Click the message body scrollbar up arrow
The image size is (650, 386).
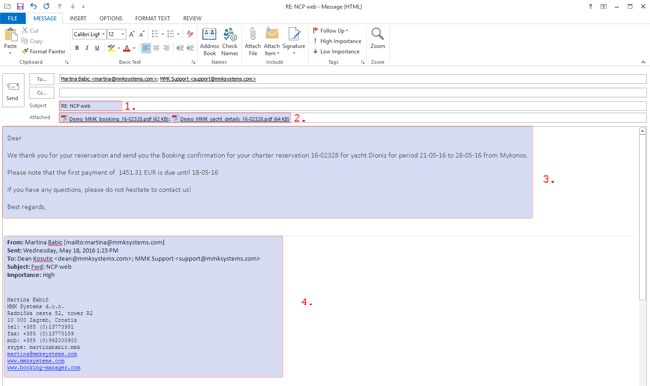643,131
